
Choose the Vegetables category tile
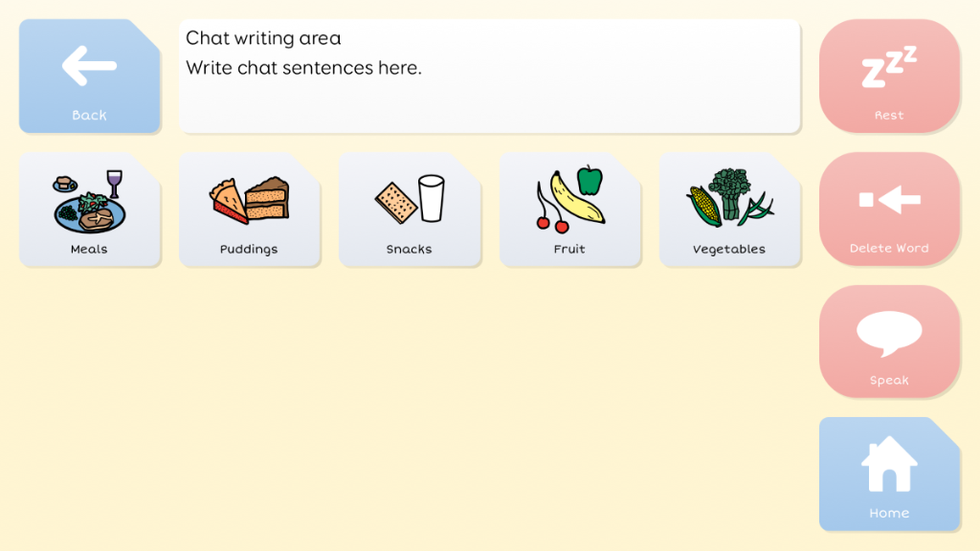click(x=729, y=209)
